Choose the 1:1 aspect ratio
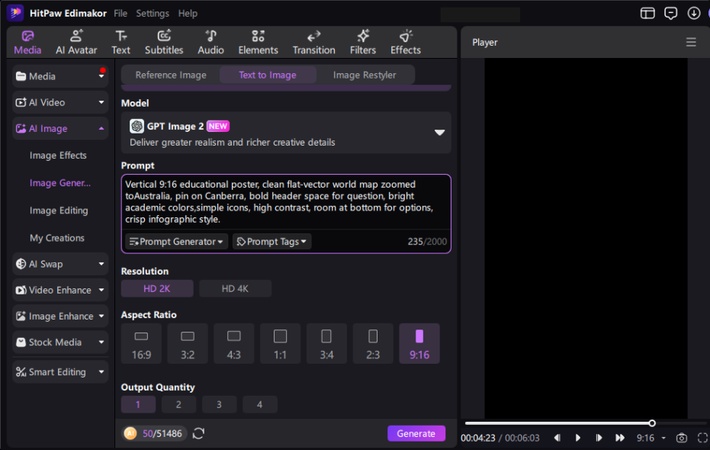 pos(280,344)
